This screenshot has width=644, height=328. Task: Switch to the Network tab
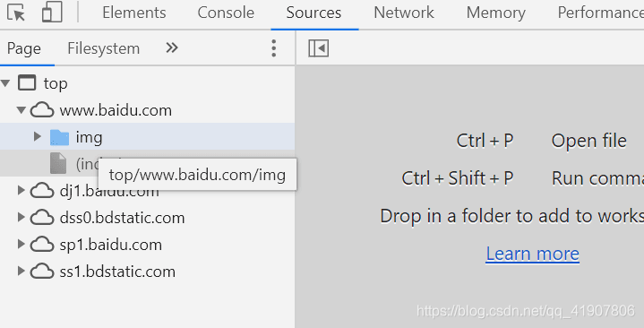[404, 13]
